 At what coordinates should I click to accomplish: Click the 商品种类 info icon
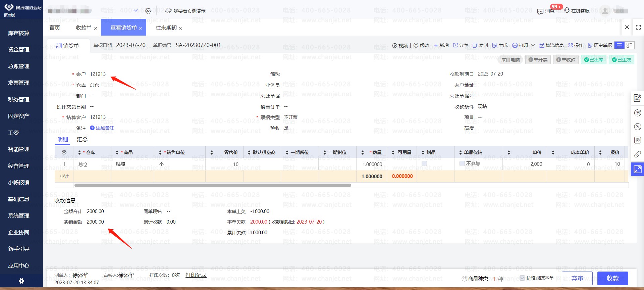(x=465, y=279)
